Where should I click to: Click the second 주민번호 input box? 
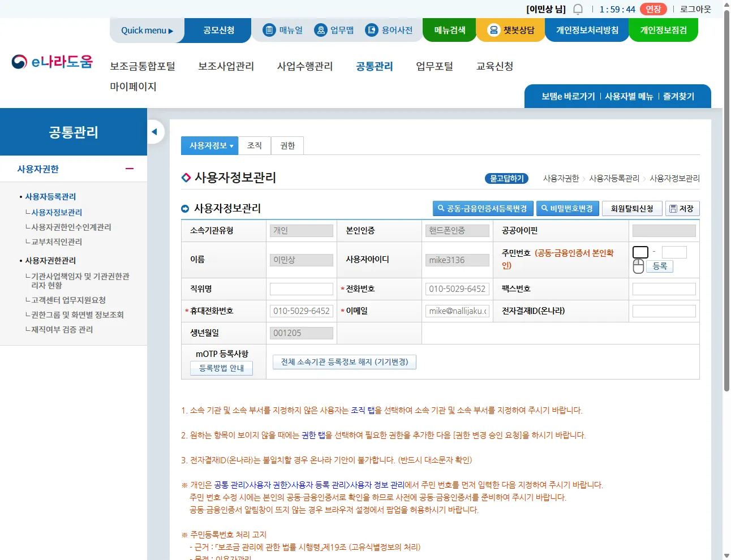click(674, 252)
